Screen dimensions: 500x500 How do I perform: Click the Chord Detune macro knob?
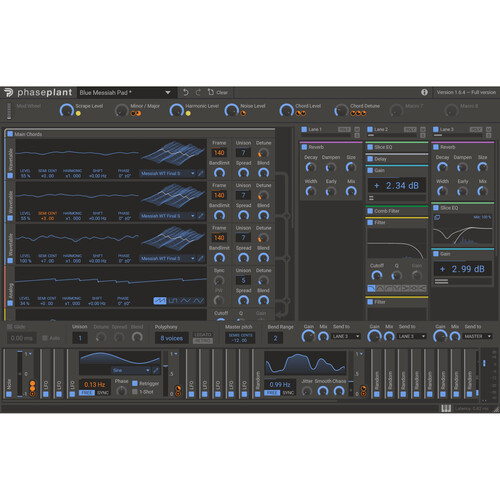(341, 110)
